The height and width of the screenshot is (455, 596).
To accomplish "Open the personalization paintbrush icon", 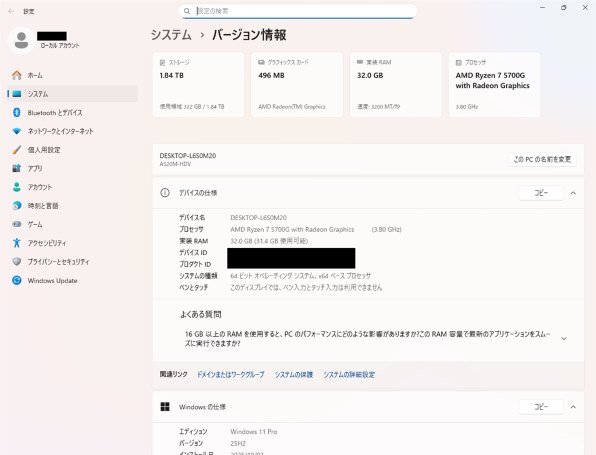I will click(x=17, y=150).
